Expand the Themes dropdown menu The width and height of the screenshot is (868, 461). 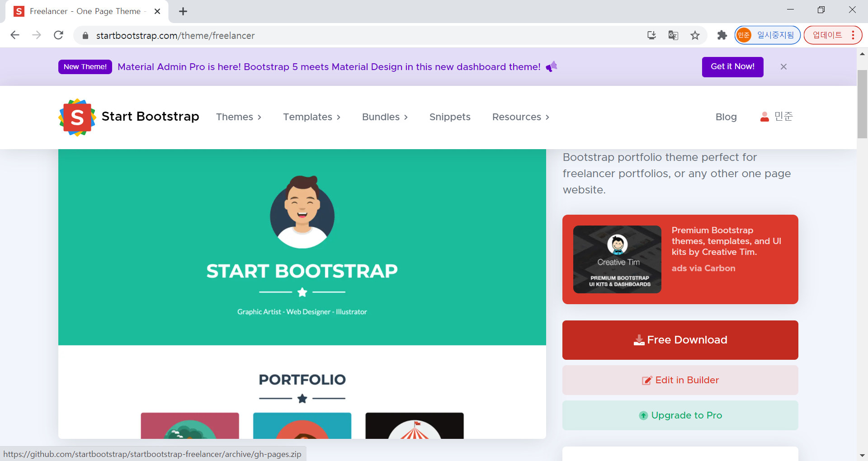[239, 117]
